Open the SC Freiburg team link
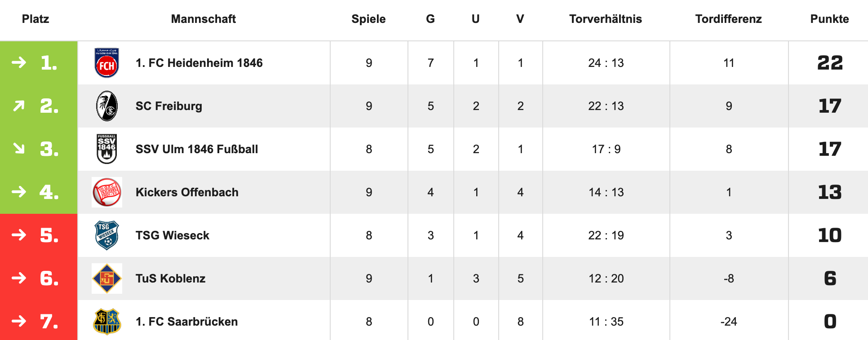868x340 pixels. [169, 106]
